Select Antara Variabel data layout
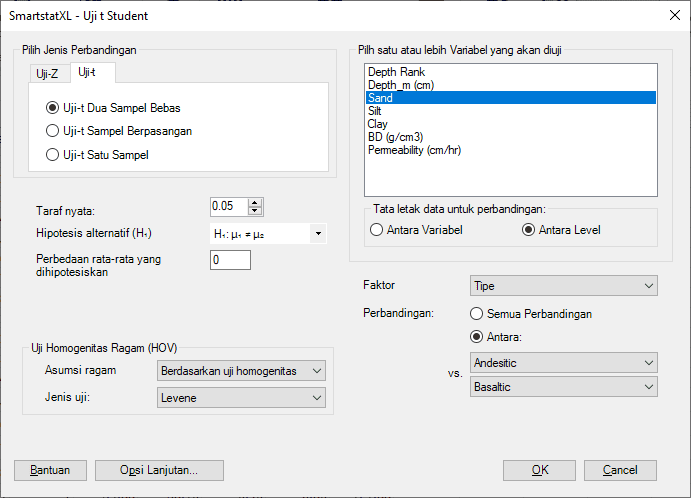Viewport: 691px width, 498px height. [x=377, y=230]
